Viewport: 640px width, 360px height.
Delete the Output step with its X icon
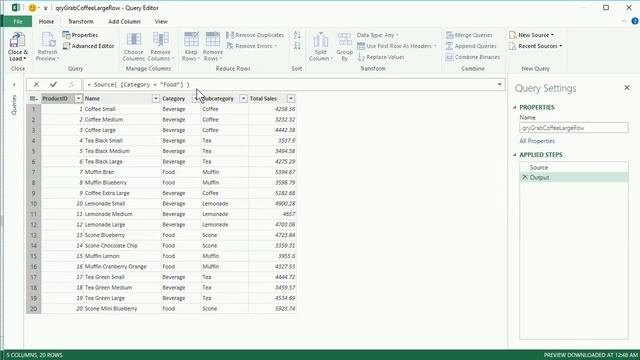point(525,177)
